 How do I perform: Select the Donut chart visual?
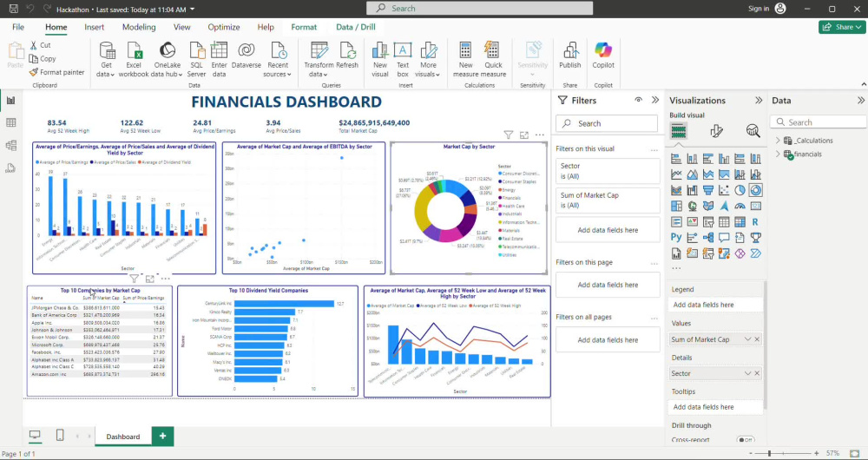(x=756, y=190)
